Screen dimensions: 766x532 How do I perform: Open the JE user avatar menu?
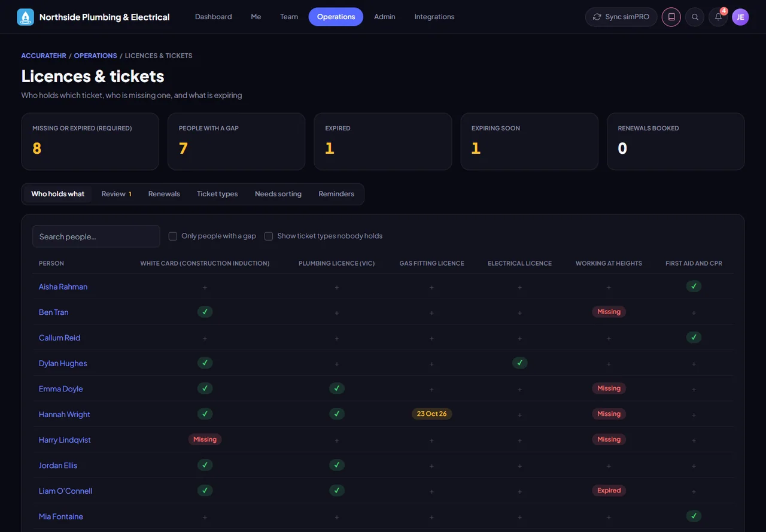740,17
